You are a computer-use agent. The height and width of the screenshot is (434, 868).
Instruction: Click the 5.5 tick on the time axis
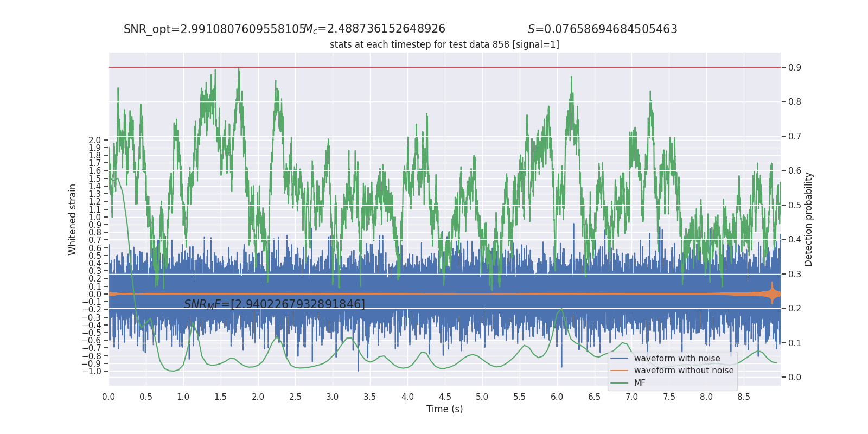pyautogui.click(x=519, y=397)
